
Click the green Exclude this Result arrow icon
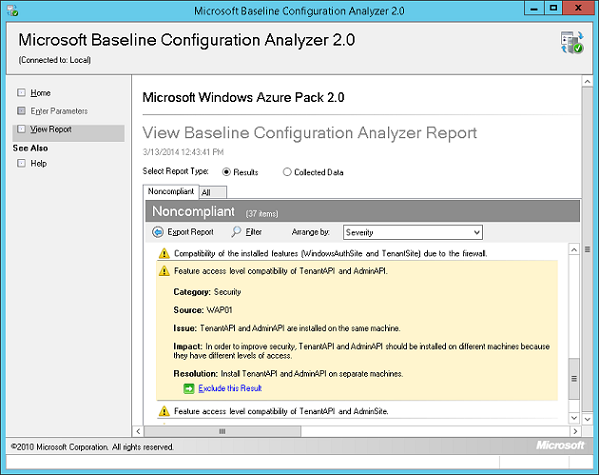[189, 389]
